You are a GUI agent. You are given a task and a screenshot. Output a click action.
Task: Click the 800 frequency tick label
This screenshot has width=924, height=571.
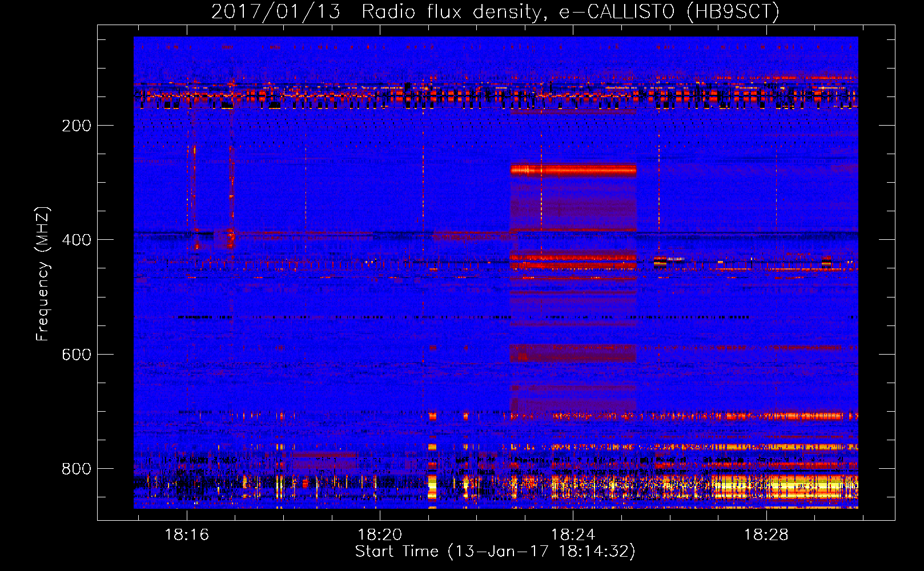(x=77, y=469)
